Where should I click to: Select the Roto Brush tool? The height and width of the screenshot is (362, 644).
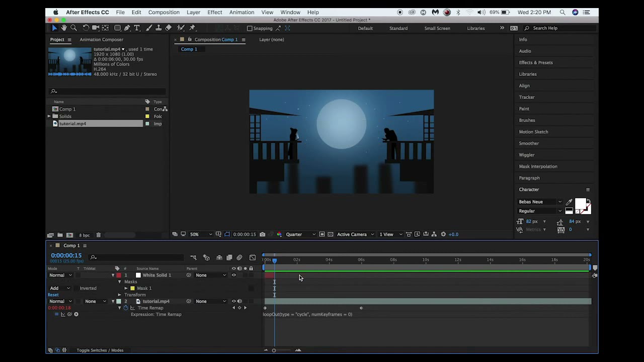point(181,28)
